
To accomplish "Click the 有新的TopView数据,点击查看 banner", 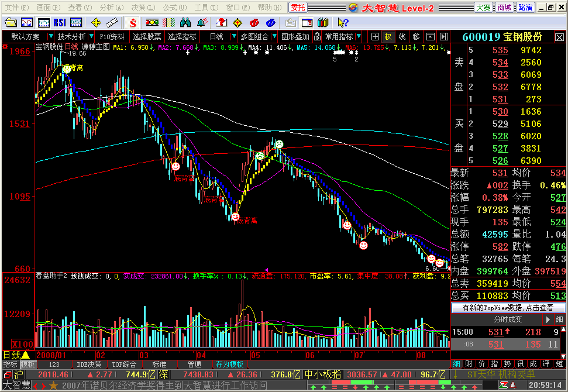I will (x=508, y=308).
